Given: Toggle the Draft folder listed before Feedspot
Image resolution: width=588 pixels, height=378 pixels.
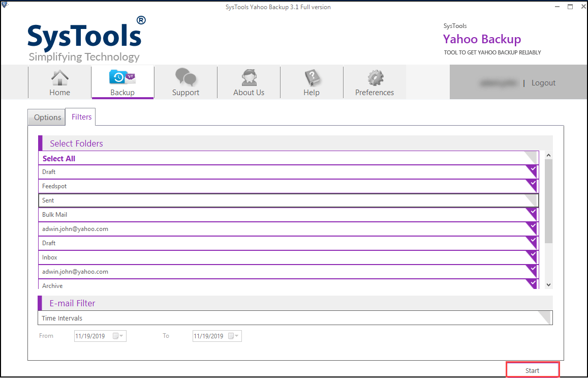Looking at the screenshot, I should pyautogui.click(x=532, y=171).
